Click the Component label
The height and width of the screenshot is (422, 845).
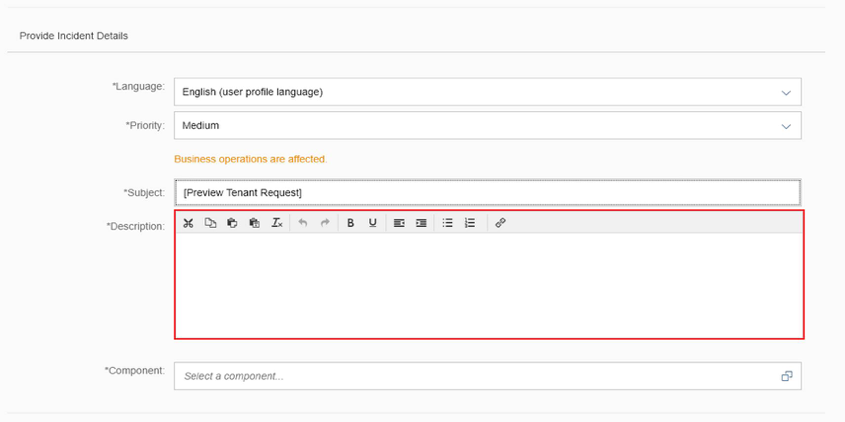coord(135,370)
